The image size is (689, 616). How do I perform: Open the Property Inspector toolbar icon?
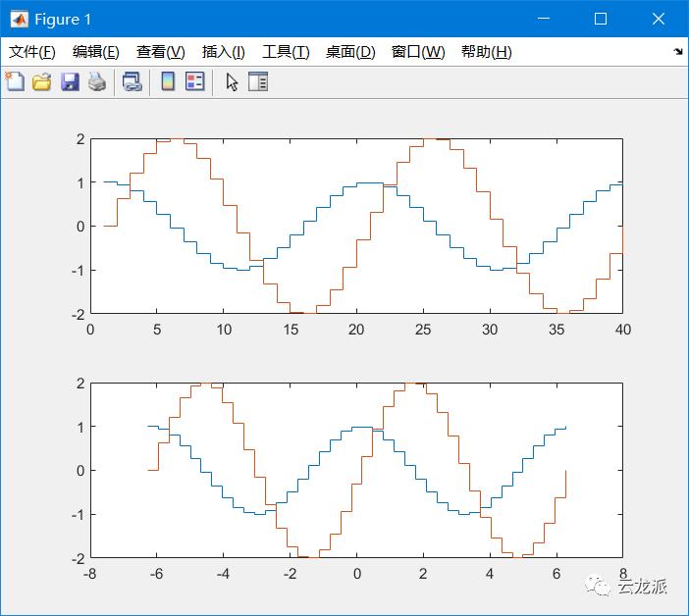258,81
